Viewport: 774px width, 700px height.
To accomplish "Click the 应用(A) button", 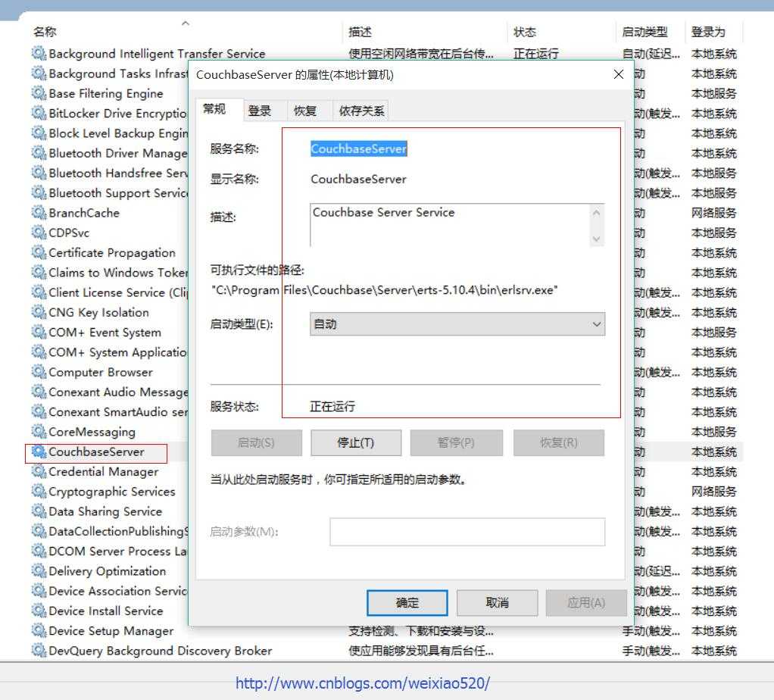I will [586, 603].
